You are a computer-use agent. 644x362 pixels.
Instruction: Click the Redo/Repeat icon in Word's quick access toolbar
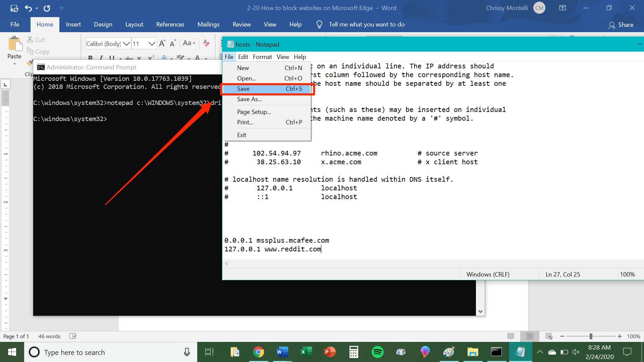pyautogui.click(x=47, y=8)
